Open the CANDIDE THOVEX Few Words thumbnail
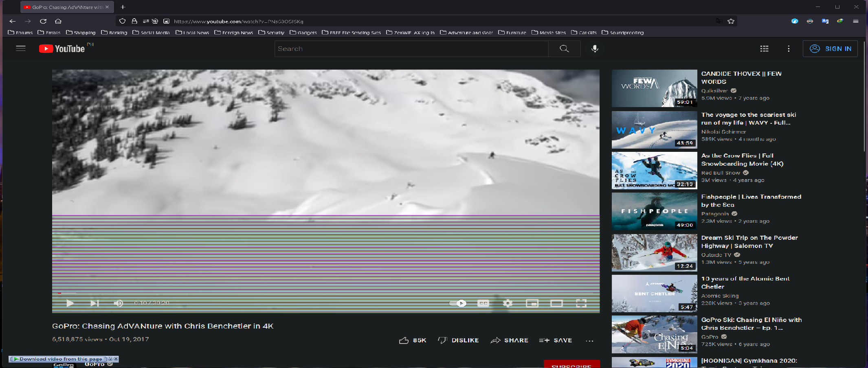Viewport: 868px width, 368px height. pos(655,88)
